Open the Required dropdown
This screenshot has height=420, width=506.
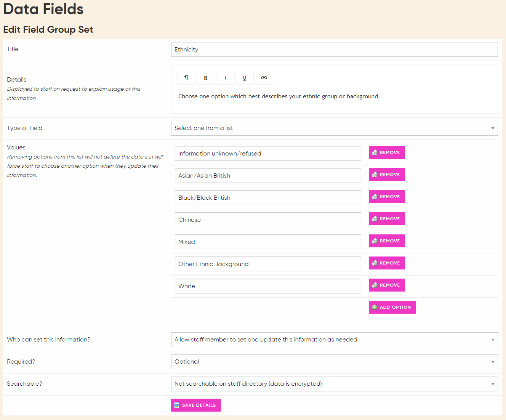click(x=334, y=362)
